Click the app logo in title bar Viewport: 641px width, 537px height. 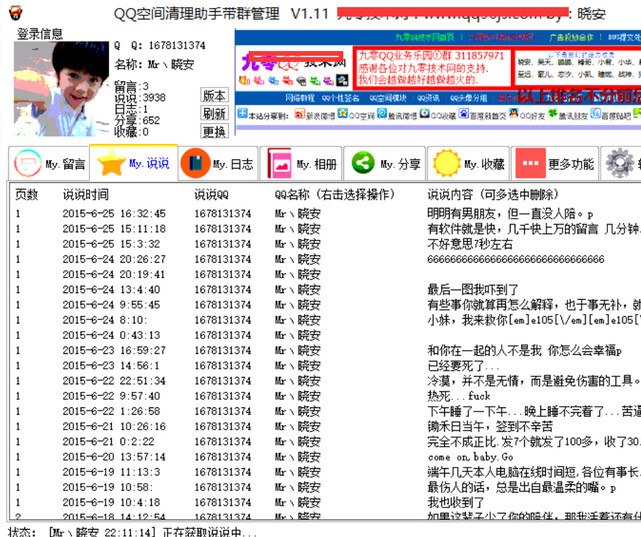(x=16, y=13)
